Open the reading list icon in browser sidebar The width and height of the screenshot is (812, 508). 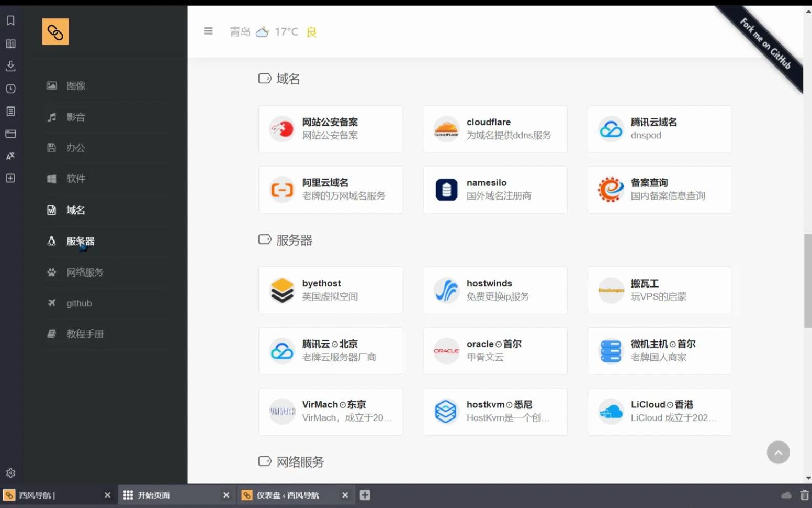click(x=10, y=43)
